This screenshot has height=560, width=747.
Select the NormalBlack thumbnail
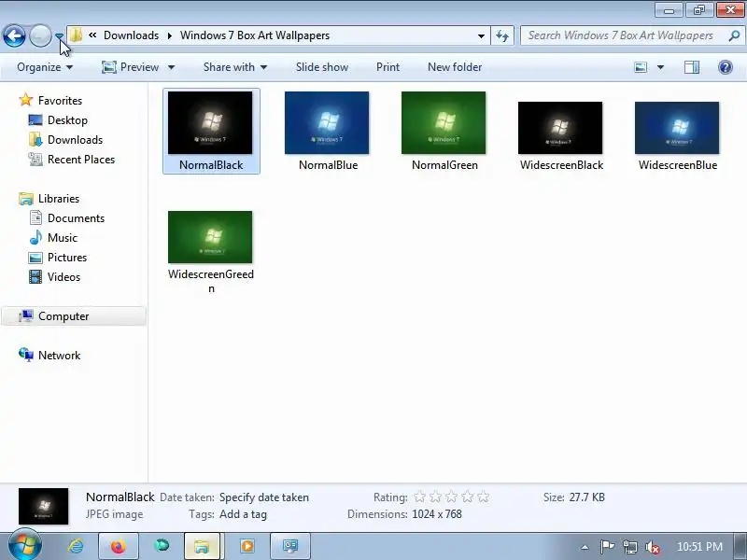coord(210,123)
